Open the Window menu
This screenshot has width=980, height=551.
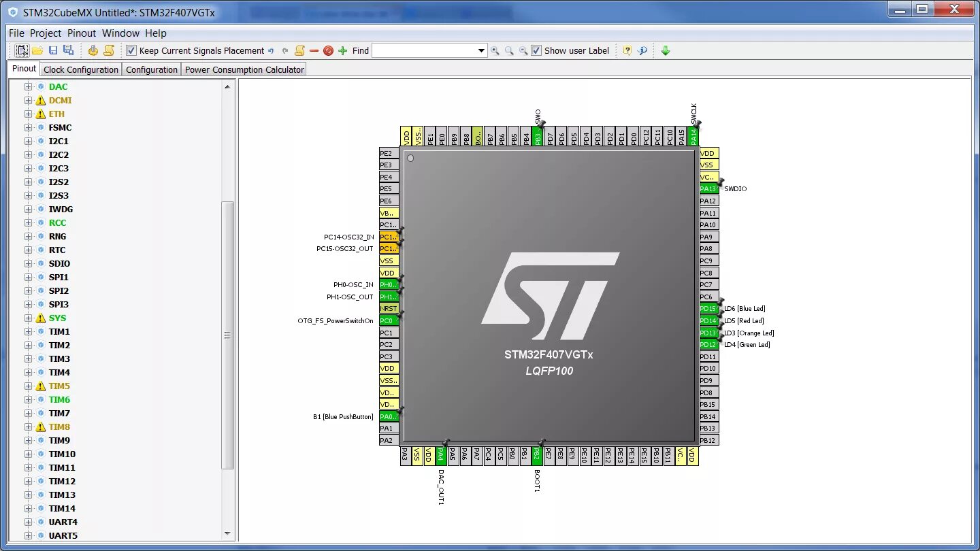(120, 33)
